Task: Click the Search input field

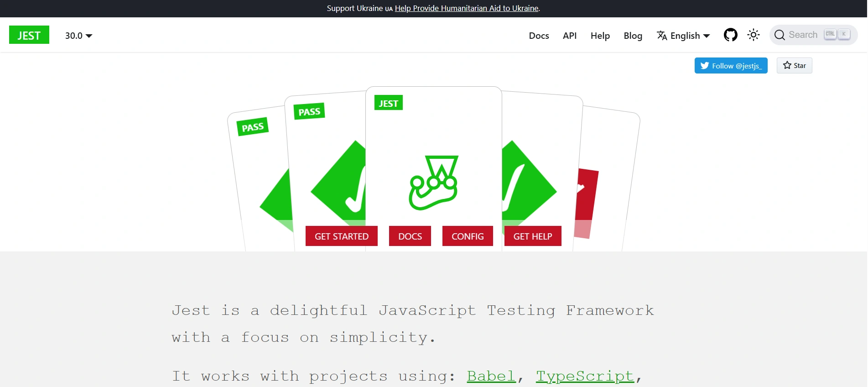Action: pos(813,35)
